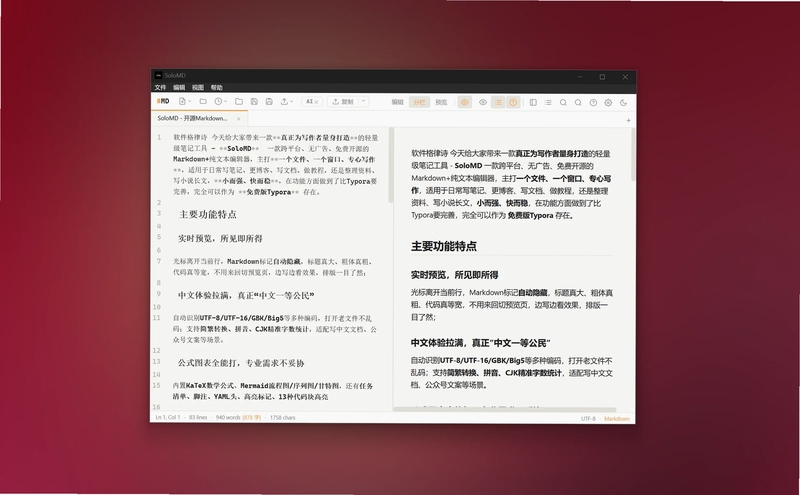Open help via question mark icon
Viewport: 800px width, 495px height.
click(x=593, y=103)
